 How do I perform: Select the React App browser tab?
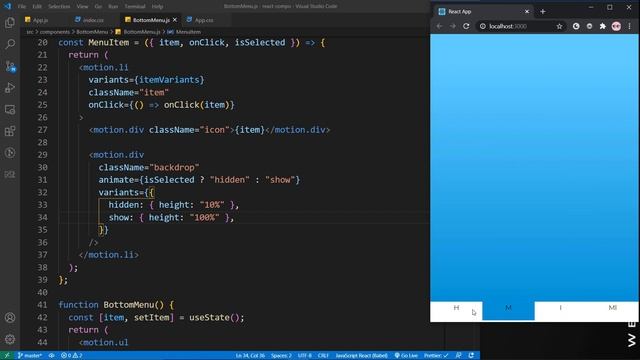coord(483,12)
